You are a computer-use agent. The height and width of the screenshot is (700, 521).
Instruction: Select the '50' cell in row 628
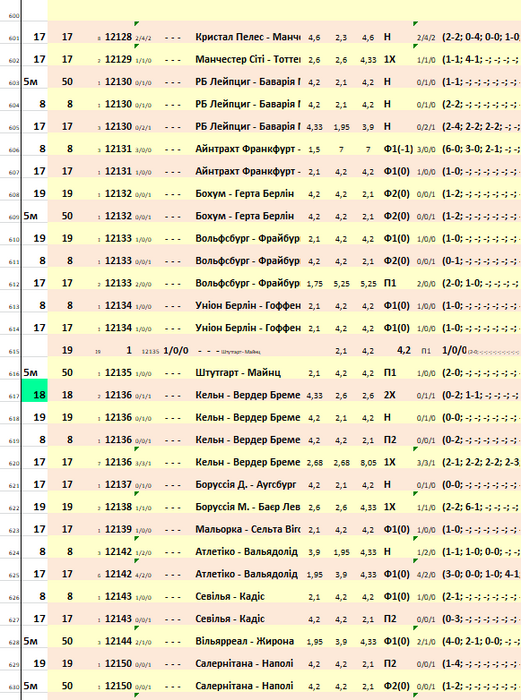coord(67,641)
